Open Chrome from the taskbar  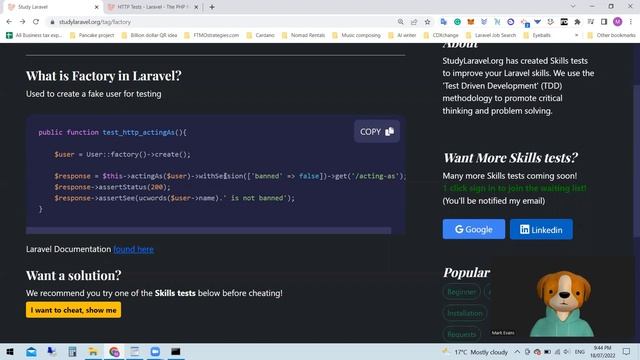coord(114,351)
